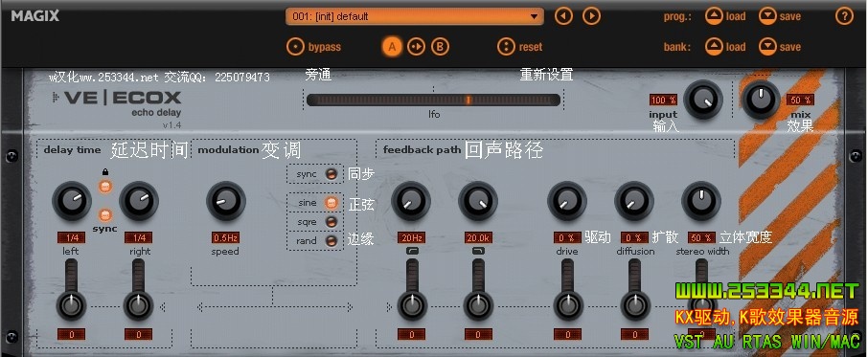Click the 0 value below drive slider
The height and width of the screenshot is (357, 868).
coord(567,334)
